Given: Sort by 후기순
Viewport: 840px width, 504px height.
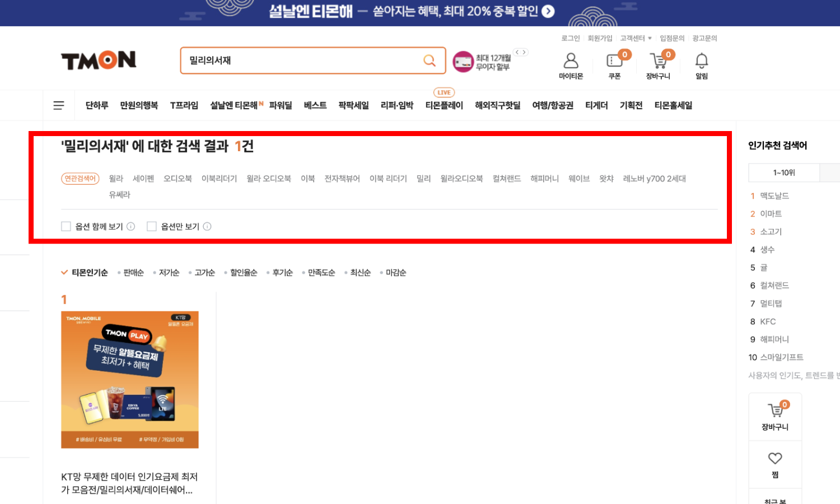Looking at the screenshot, I should [x=282, y=273].
